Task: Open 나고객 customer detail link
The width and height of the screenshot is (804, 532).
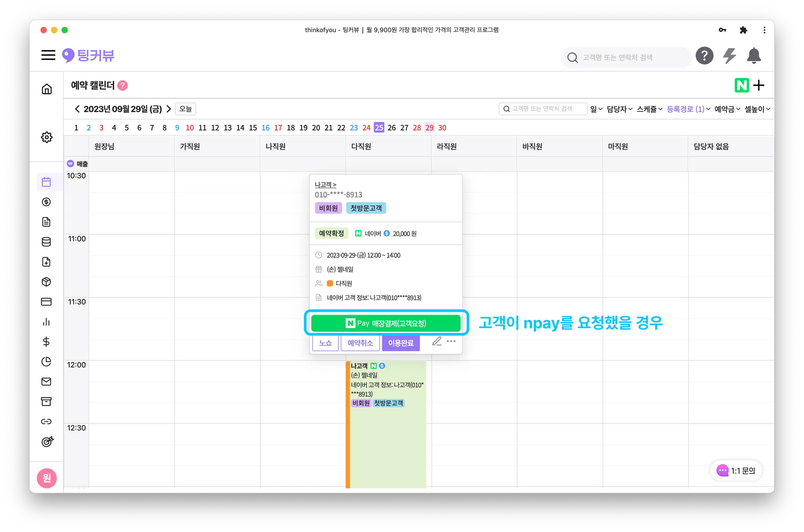Action: (325, 184)
